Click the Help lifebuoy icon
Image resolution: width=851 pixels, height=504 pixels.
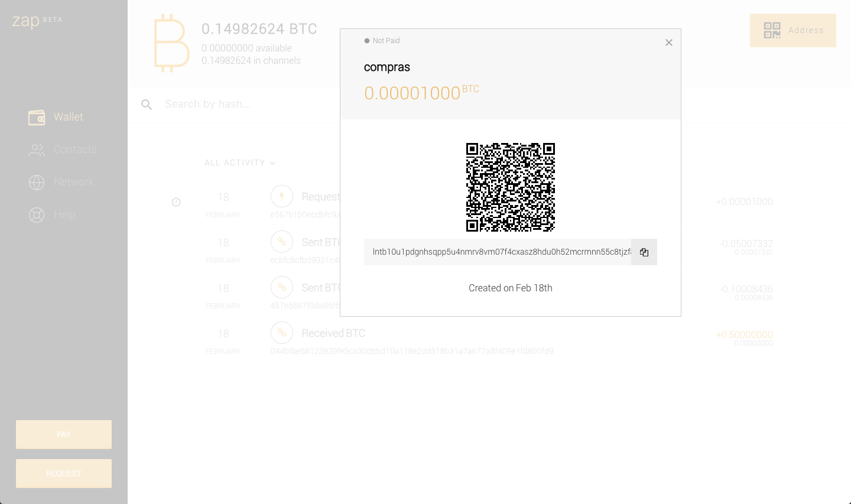37,215
